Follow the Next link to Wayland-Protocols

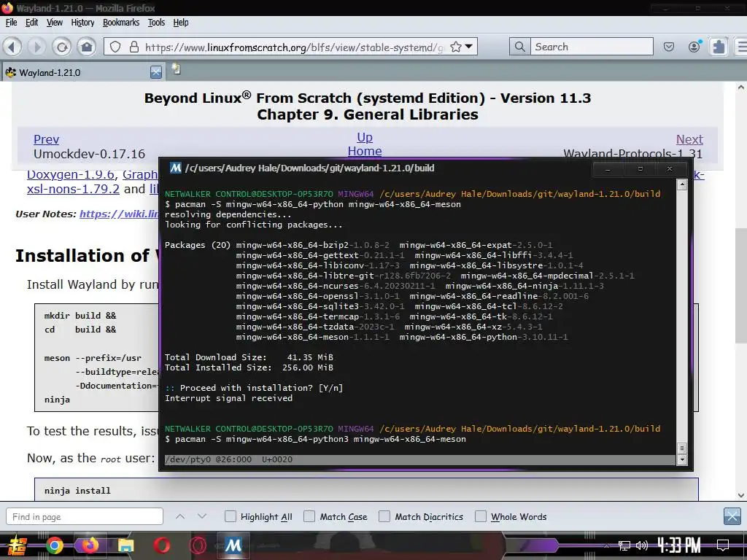tap(689, 139)
